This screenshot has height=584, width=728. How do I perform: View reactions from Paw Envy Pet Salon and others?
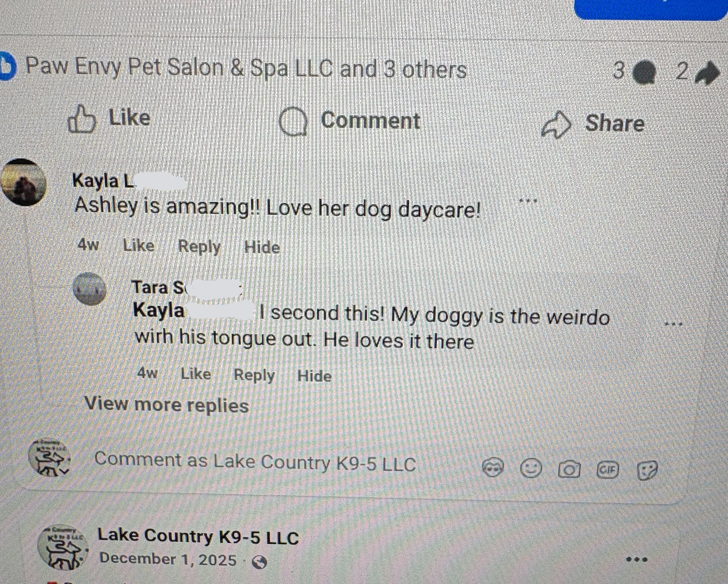pyautogui.click(x=246, y=68)
